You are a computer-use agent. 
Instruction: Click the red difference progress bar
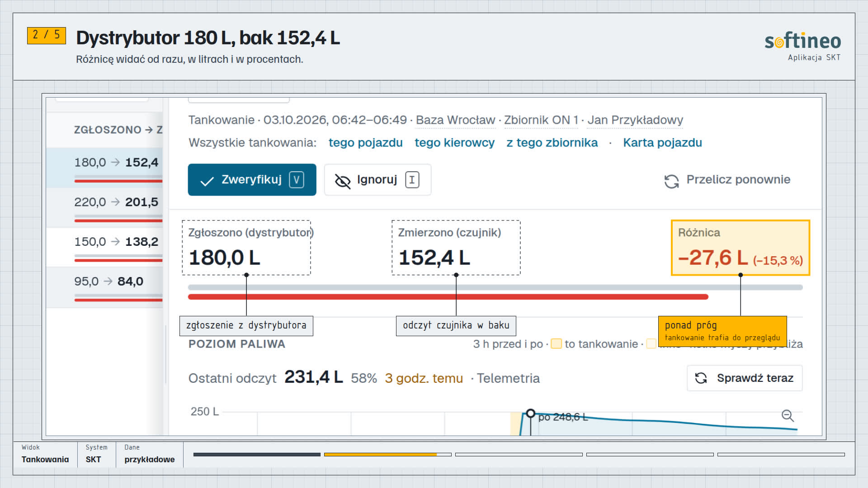(x=448, y=297)
